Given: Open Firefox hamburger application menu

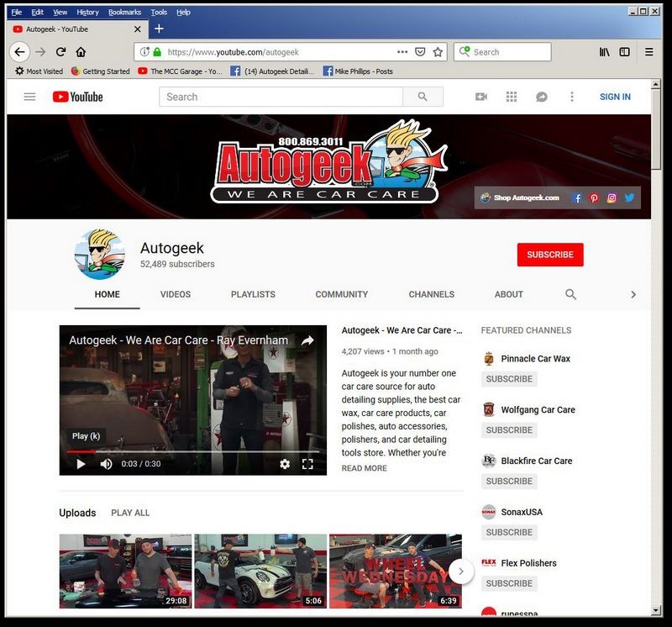Looking at the screenshot, I should click(648, 52).
